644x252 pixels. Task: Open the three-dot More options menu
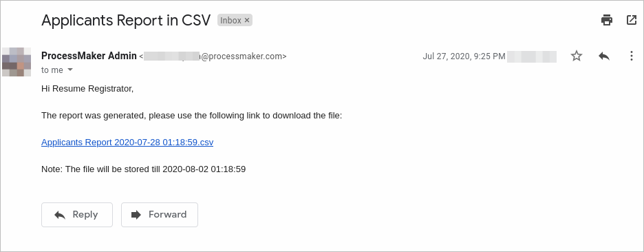click(631, 56)
